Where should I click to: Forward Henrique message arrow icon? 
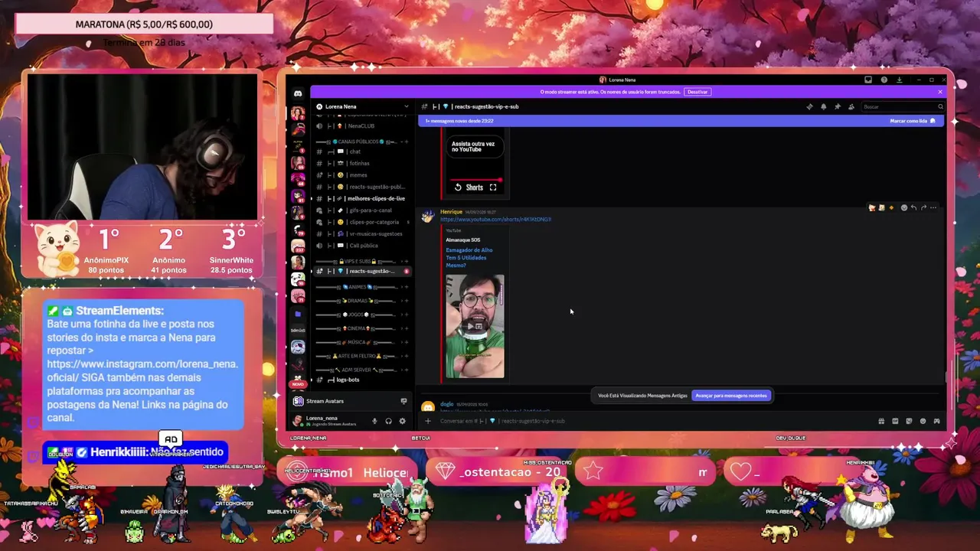pos(923,207)
